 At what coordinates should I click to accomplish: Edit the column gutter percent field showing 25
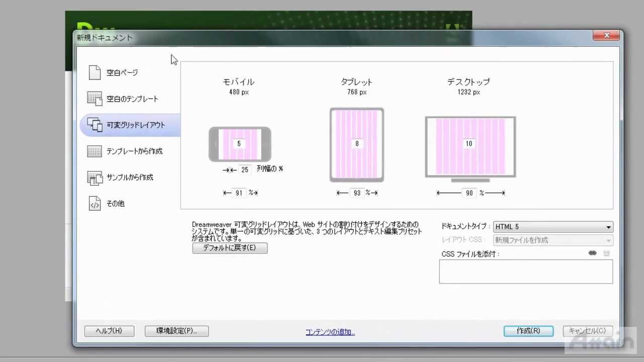(245, 170)
